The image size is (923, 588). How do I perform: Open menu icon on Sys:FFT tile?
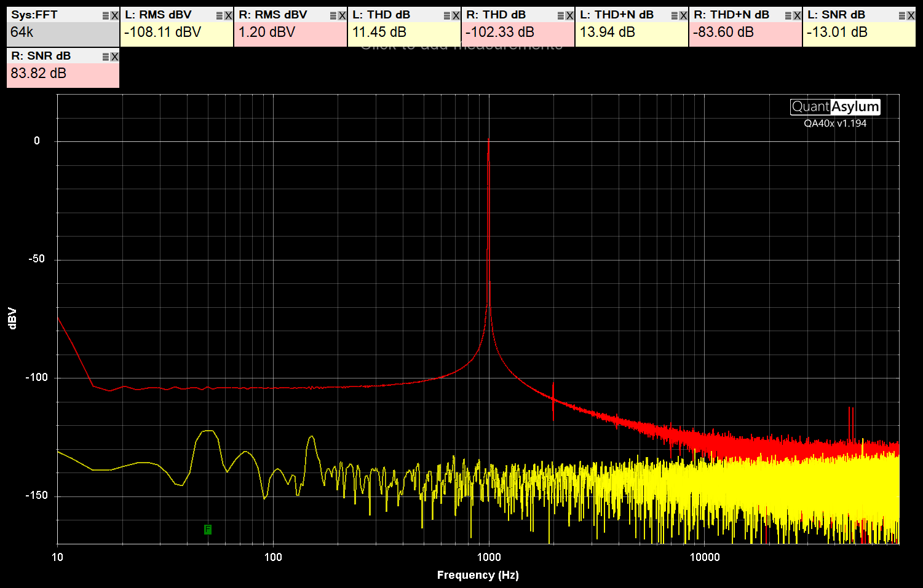[x=106, y=15]
